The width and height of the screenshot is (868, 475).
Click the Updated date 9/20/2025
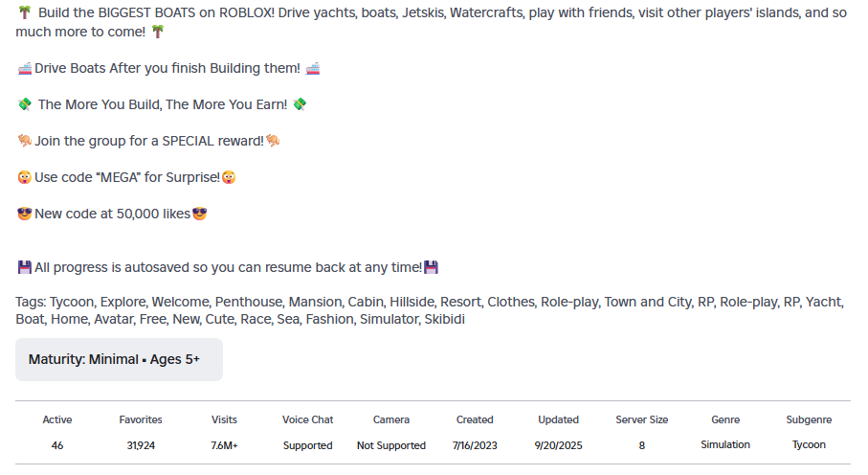pyautogui.click(x=559, y=445)
